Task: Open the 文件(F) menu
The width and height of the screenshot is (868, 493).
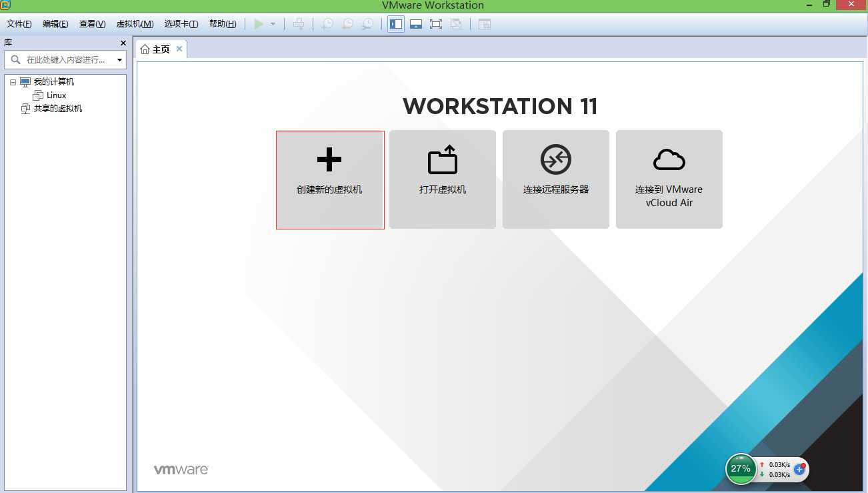Action: click(x=19, y=24)
